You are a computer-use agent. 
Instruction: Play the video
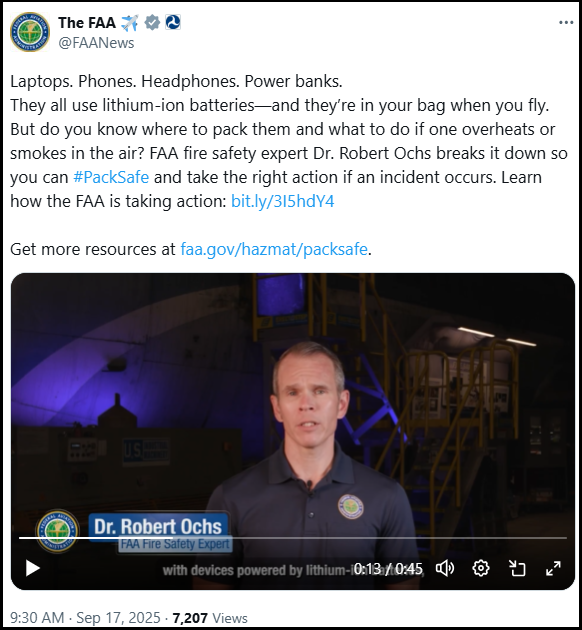[33, 568]
